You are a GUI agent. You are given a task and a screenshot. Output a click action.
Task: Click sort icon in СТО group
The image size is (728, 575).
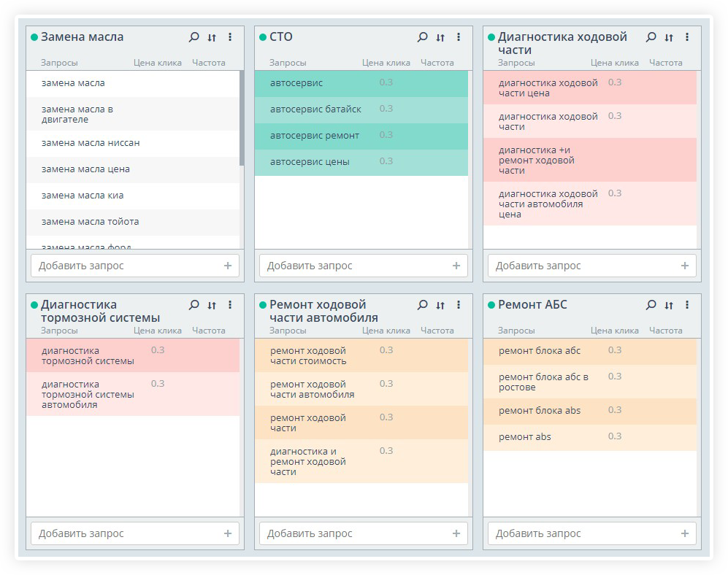point(440,37)
